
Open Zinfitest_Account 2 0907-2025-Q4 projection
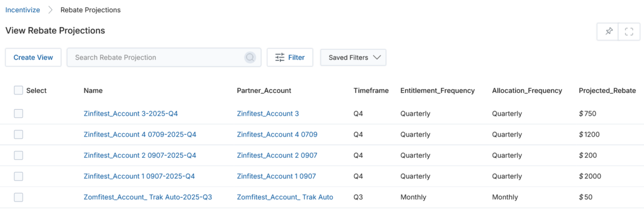pos(140,155)
